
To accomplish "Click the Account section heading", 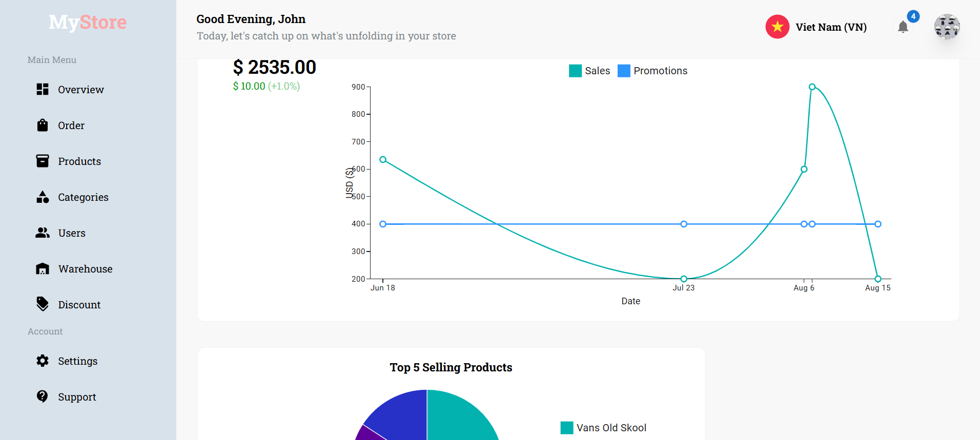I will click(45, 331).
